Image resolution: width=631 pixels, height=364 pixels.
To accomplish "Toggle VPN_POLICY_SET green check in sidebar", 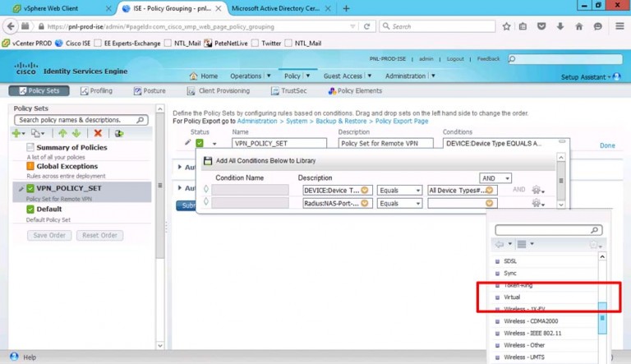I will pyautogui.click(x=30, y=188).
